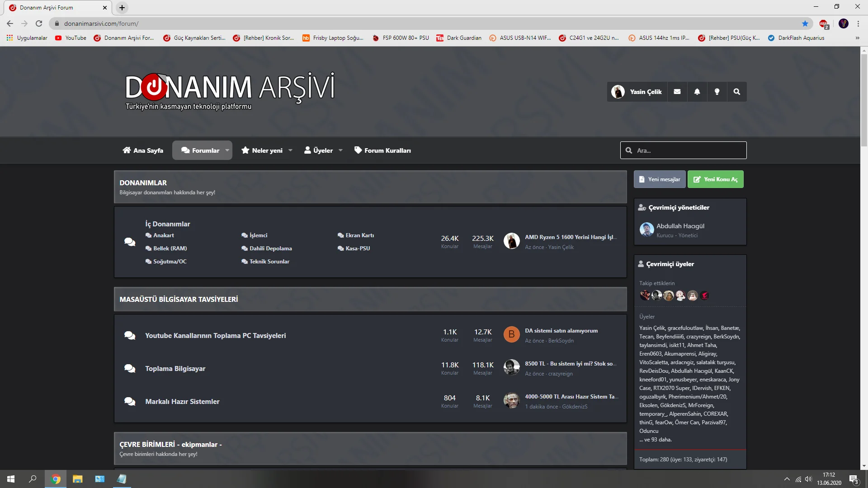
Task: Open the inbox envelope icon
Action: pyautogui.click(x=677, y=92)
